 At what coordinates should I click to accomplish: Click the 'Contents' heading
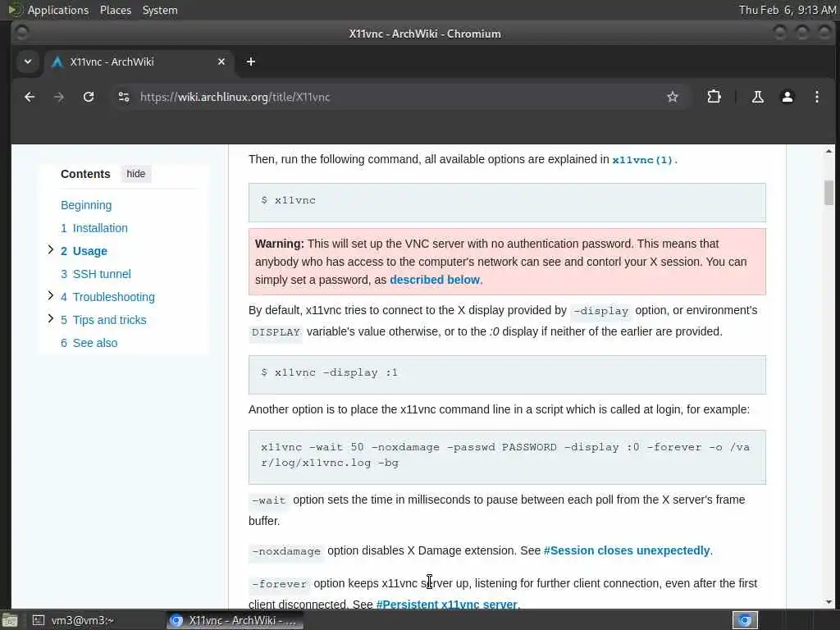point(85,174)
